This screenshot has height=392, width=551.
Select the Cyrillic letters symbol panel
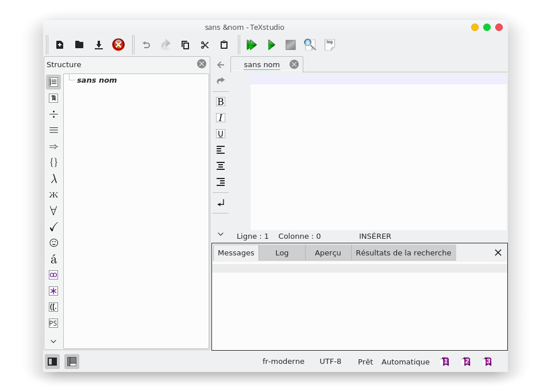pyautogui.click(x=53, y=195)
